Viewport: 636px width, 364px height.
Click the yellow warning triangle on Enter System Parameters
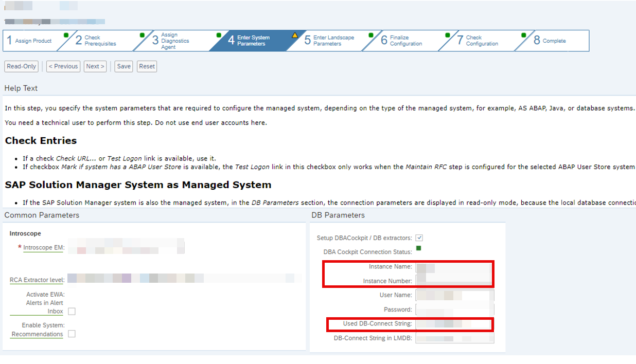[295, 35]
